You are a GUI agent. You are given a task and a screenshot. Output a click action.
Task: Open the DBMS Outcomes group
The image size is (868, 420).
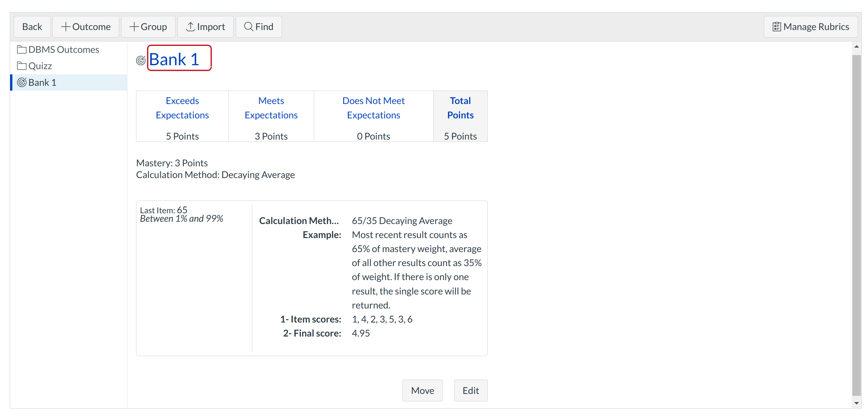pos(64,50)
